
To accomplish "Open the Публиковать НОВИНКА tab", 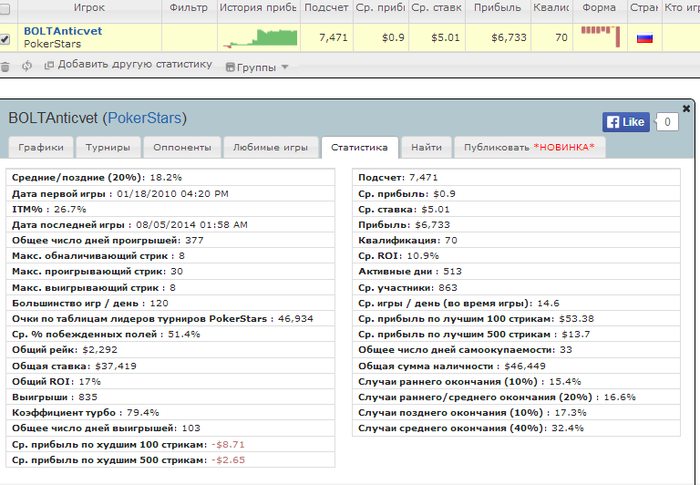I will pos(529,147).
